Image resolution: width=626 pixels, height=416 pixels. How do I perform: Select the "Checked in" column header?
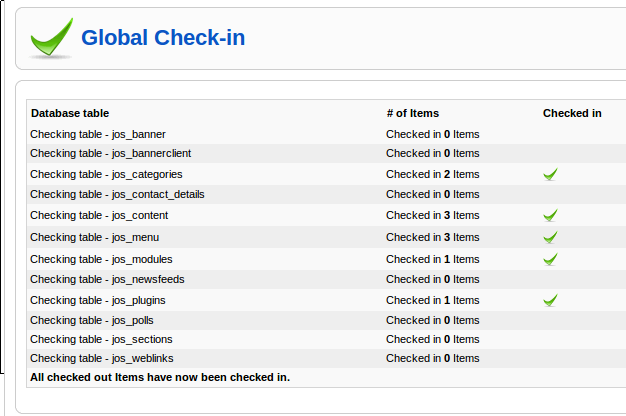(x=572, y=113)
